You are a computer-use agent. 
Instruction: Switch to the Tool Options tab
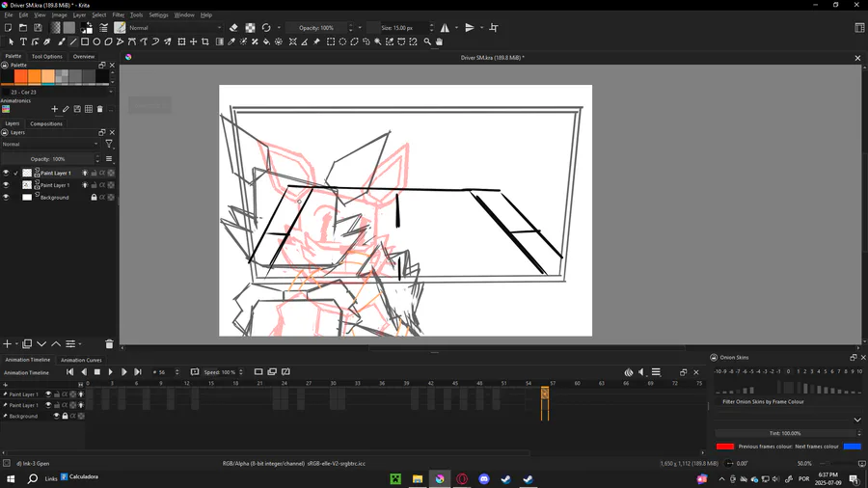tap(47, 57)
